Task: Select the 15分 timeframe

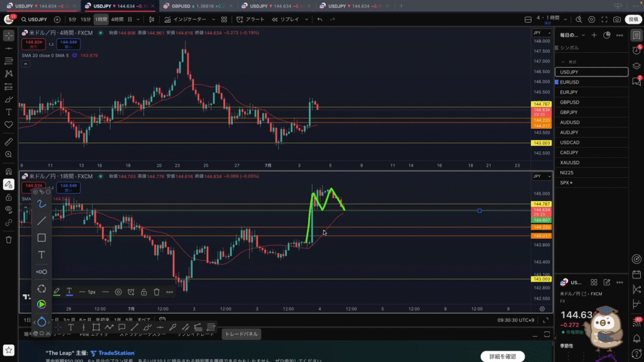Action: [x=86, y=19]
